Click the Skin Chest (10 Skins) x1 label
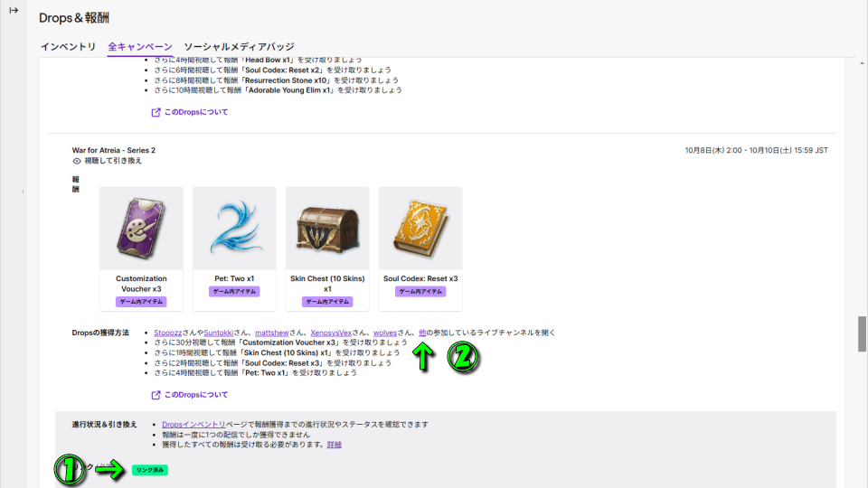This screenshot has width=868, height=488. pos(327,284)
